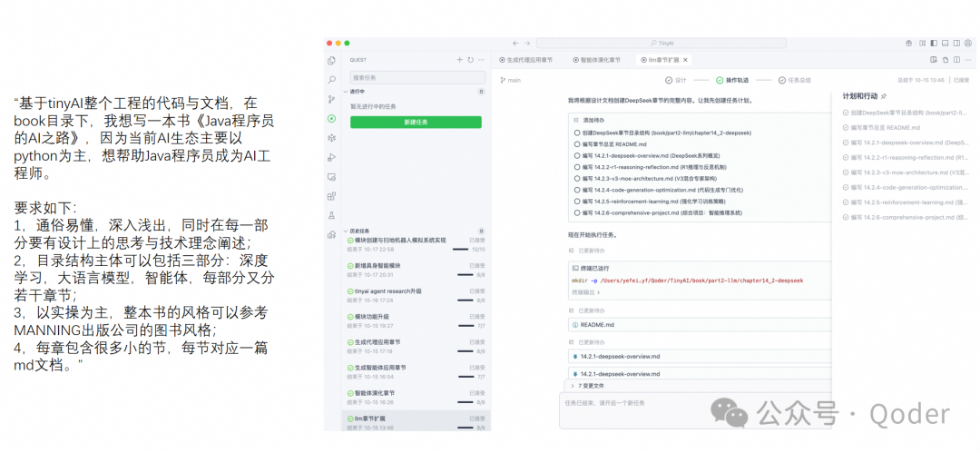Image resolution: width=980 pixels, height=453 pixels.
Task: Toggle the primary sidebar layout icon
Action: (934, 44)
